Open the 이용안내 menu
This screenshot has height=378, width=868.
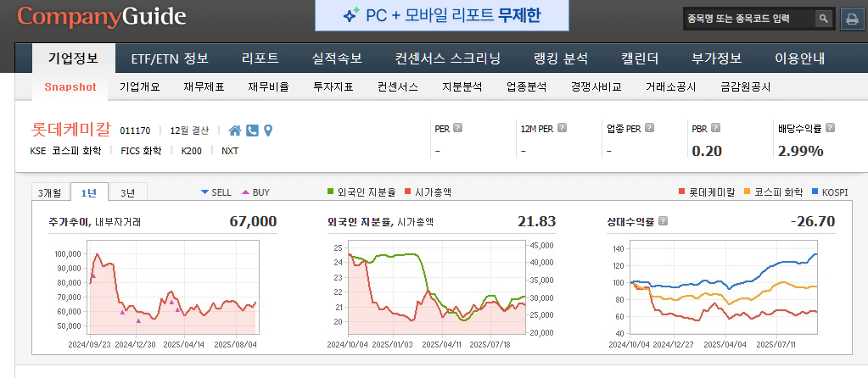[x=800, y=58]
